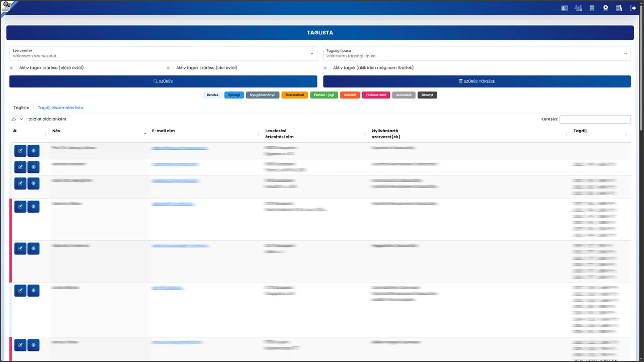The width and height of the screenshot is (644, 362).
Task: Click edit pencil button in third table row
Action: pyautogui.click(x=20, y=183)
